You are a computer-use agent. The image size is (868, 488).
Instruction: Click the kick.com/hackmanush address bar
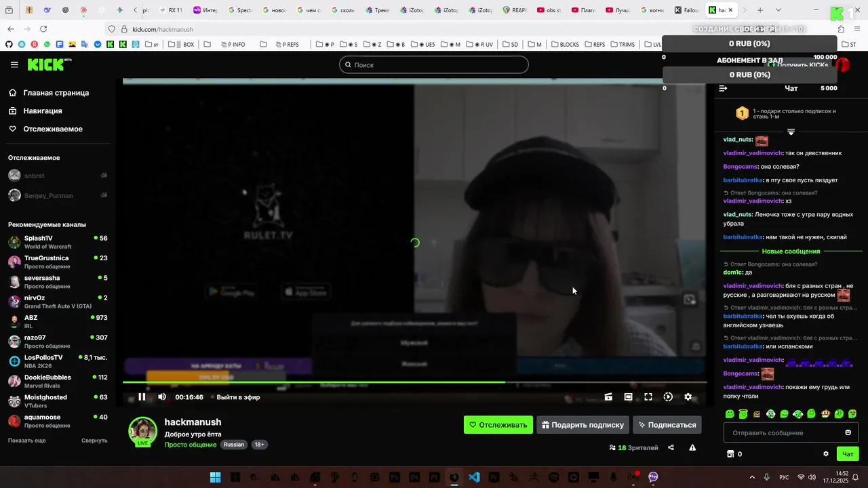tap(163, 29)
